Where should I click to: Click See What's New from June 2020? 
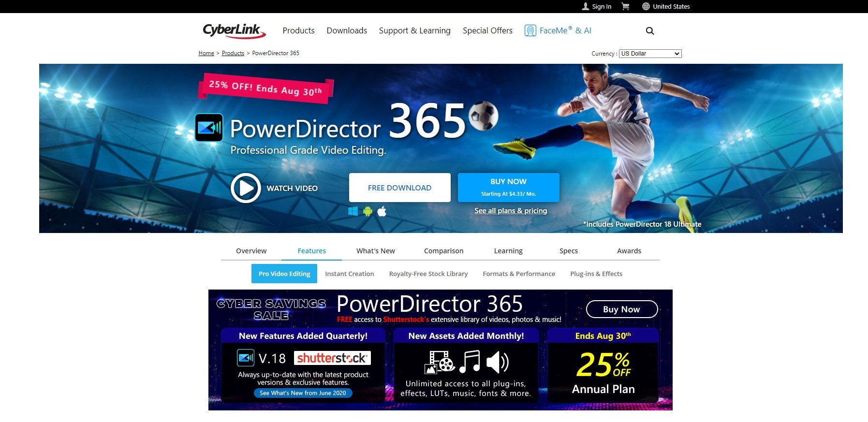pyautogui.click(x=303, y=393)
